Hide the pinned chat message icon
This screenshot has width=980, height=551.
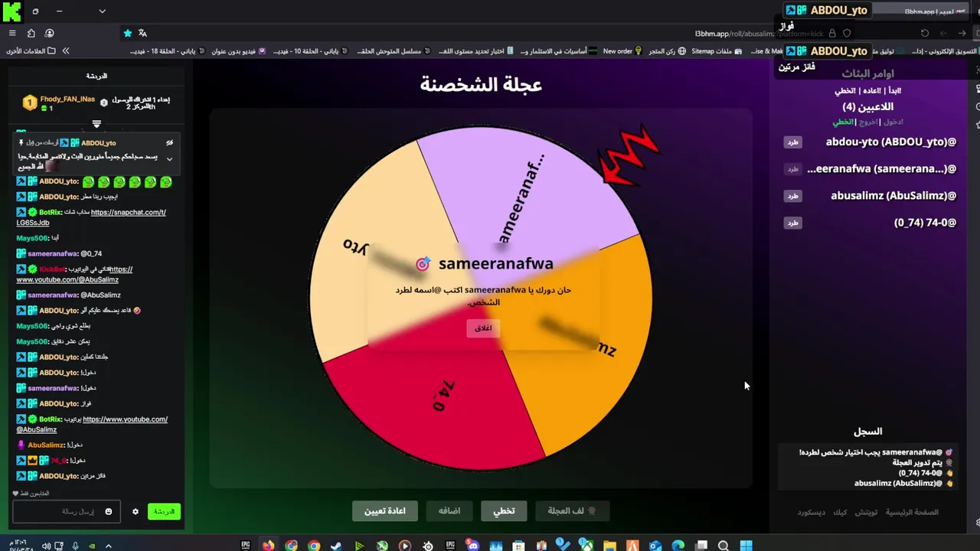[x=169, y=142]
